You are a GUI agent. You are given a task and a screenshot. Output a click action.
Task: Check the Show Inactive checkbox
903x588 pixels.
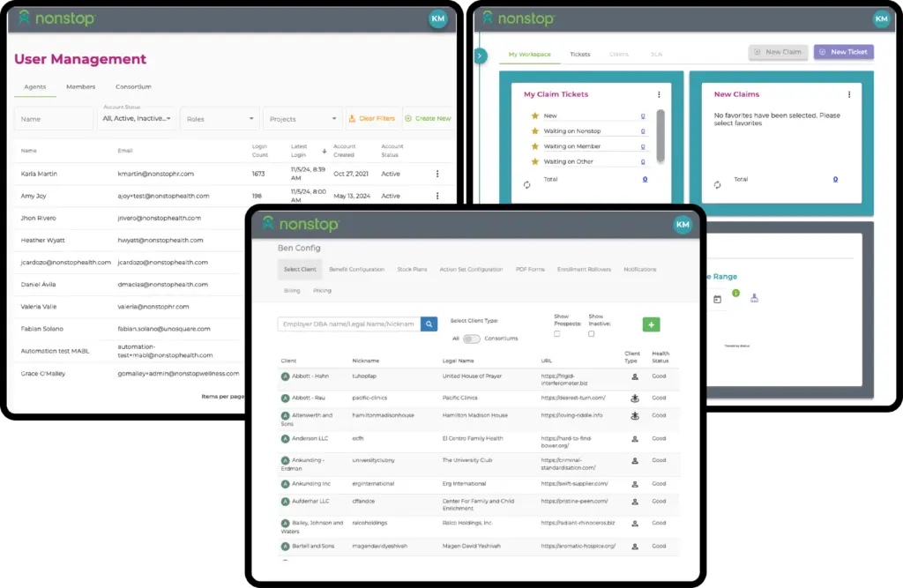pos(593,334)
